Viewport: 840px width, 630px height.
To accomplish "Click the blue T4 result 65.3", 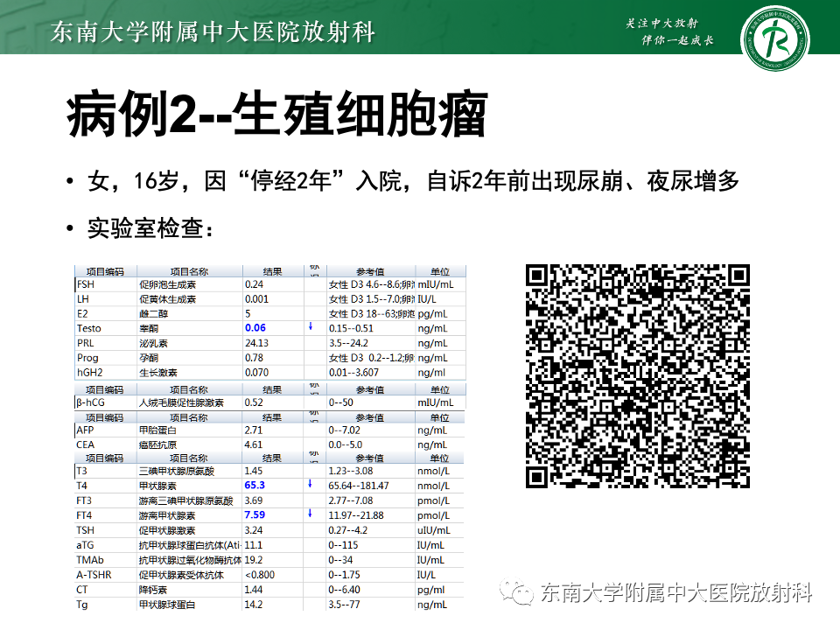I will point(255,485).
